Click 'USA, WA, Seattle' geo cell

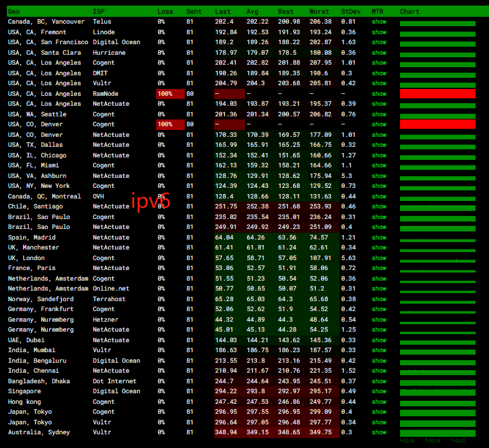click(37, 114)
